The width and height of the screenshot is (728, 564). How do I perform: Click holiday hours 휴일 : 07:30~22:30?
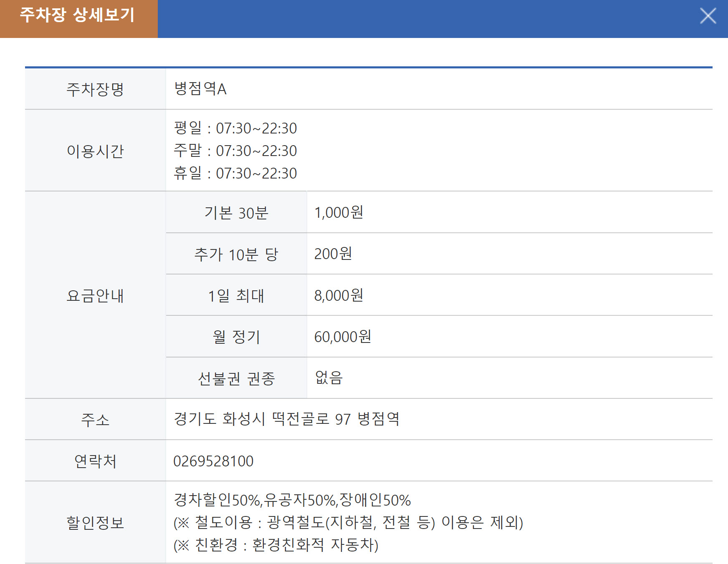click(235, 173)
